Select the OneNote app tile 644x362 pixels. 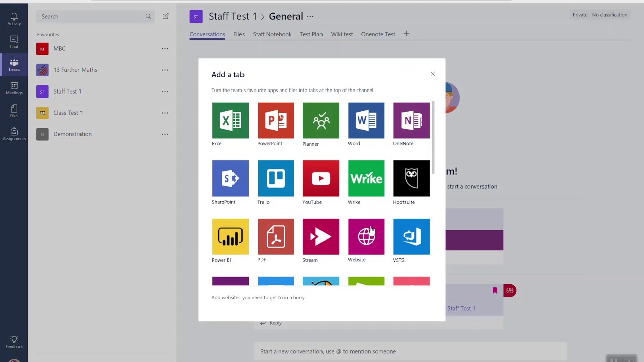[412, 120]
